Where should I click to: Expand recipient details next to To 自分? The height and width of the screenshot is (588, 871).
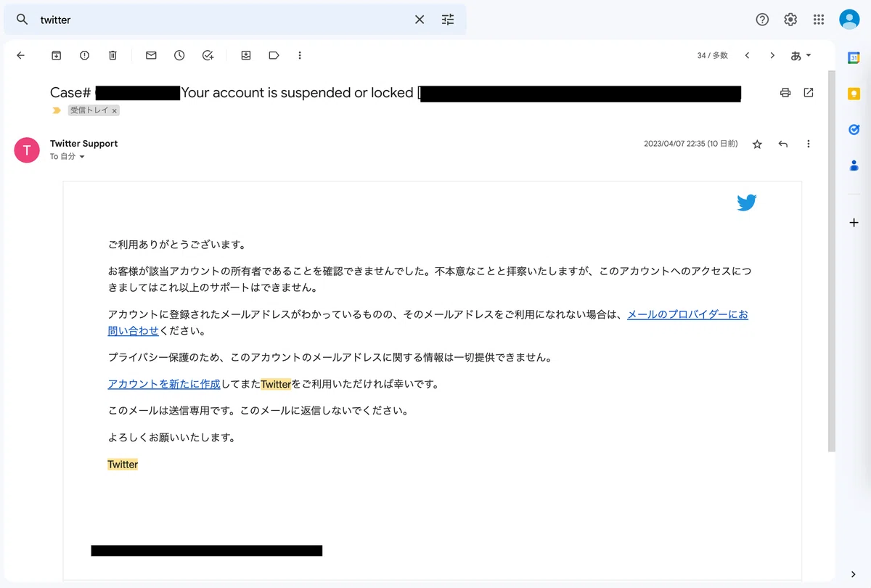[x=82, y=157]
